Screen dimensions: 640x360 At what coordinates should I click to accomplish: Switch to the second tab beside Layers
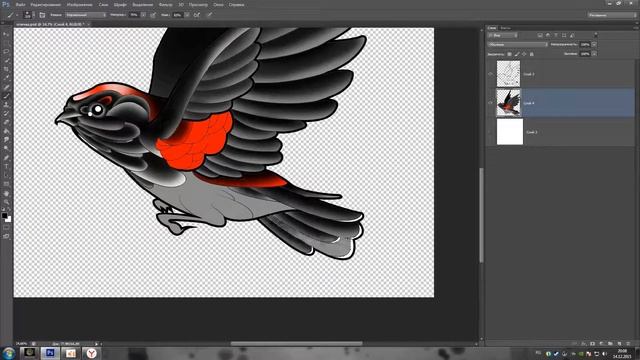[x=505, y=28]
